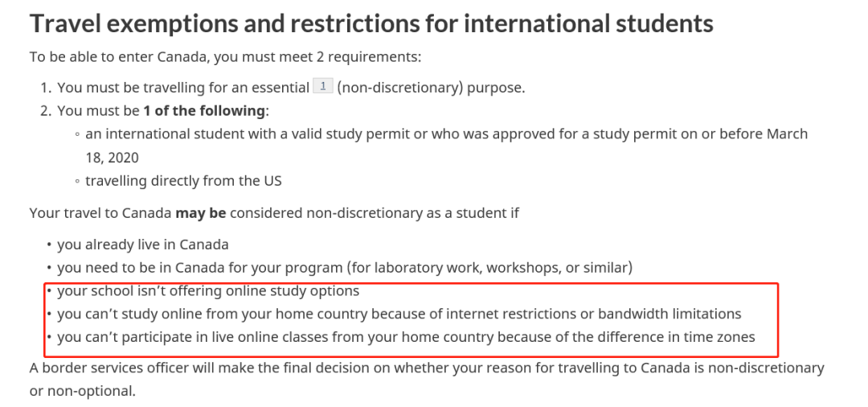Click 'To be able to enter Canada' sentence

pos(225,57)
